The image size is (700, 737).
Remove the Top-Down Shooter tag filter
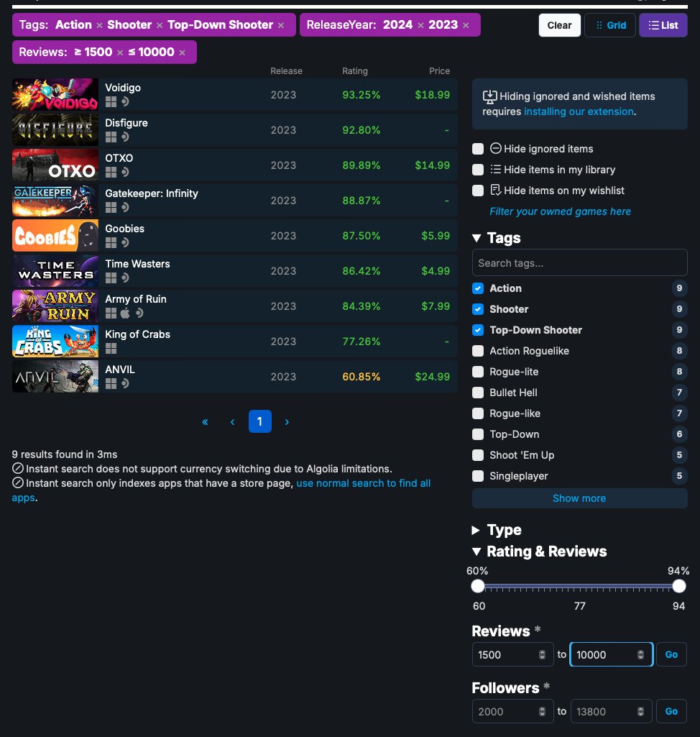(281, 25)
